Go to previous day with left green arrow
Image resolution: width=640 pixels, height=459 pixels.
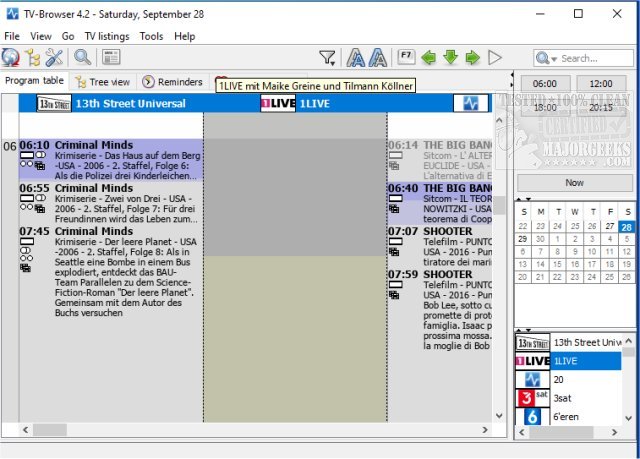(x=429, y=58)
